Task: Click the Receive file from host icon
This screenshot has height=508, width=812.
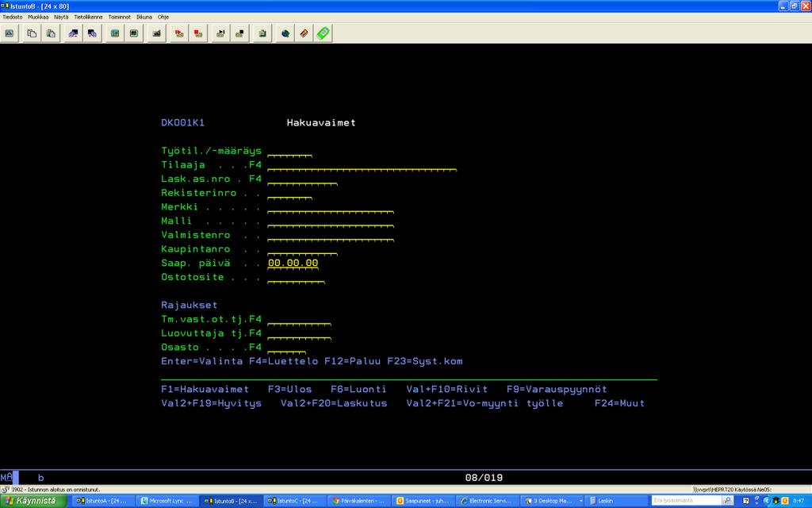Action: 92,33
